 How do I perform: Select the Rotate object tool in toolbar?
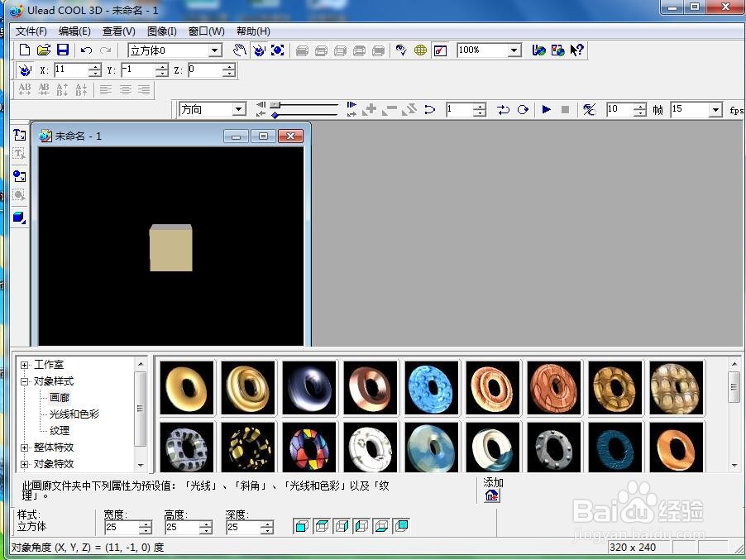click(259, 50)
